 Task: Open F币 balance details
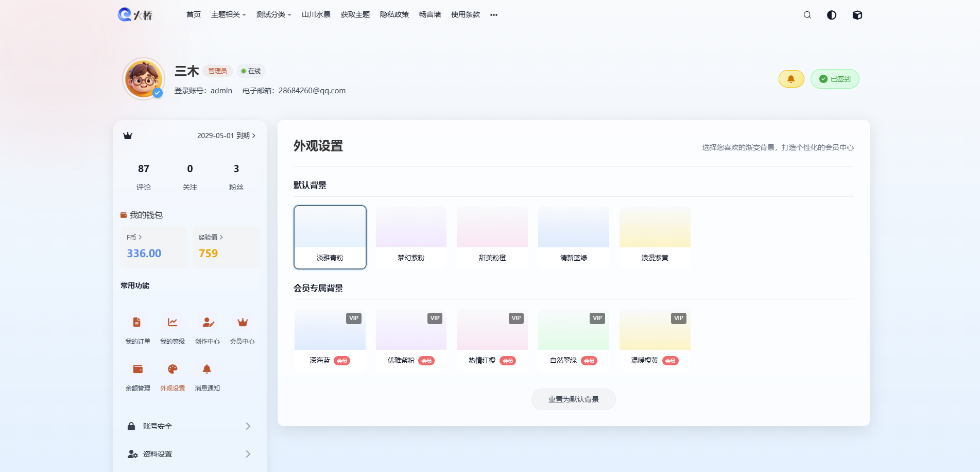[x=154, y=246]
